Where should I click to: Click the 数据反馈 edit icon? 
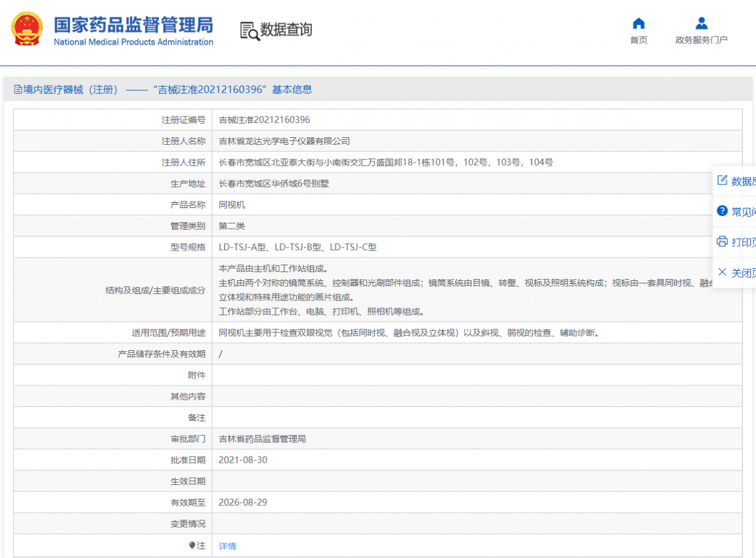tap(723, 181)
